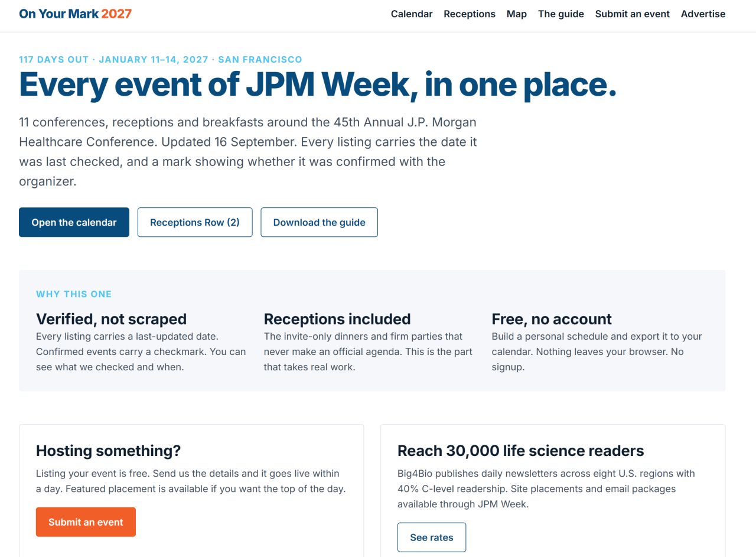Click the See rates button
This screenshot has height=557, width=756.
432,538
